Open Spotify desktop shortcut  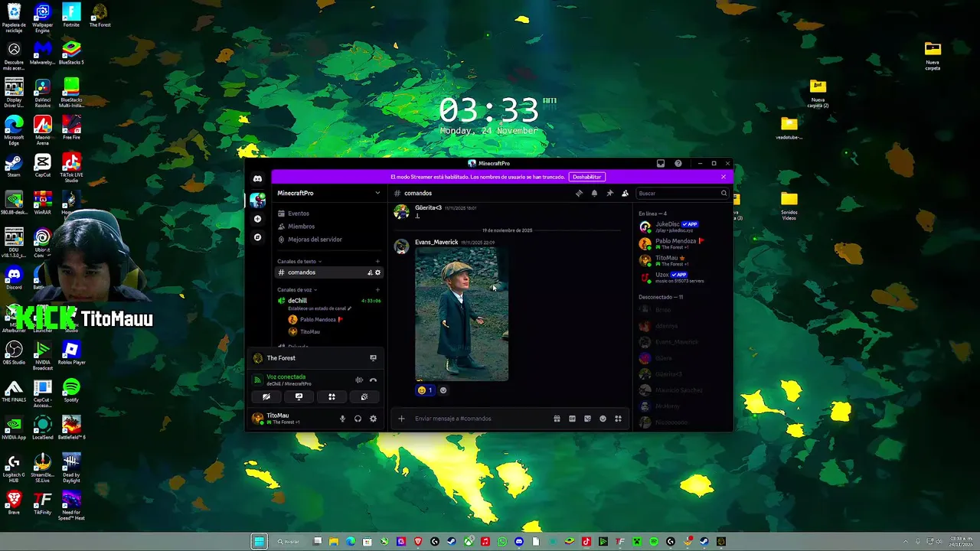click(71, 390)
